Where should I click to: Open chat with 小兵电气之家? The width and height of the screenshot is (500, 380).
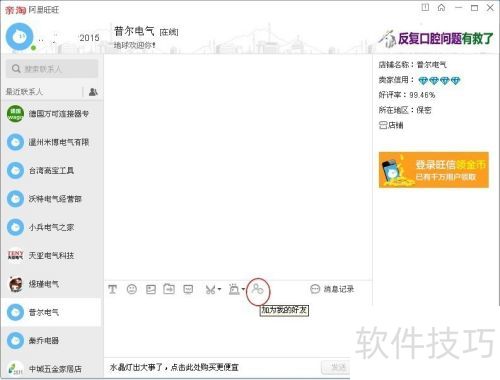(52, 227)
